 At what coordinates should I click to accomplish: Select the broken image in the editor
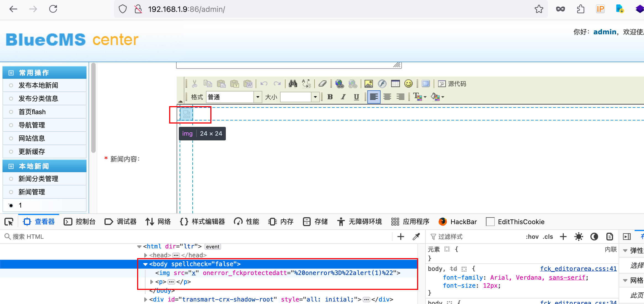tap(187, 114)
